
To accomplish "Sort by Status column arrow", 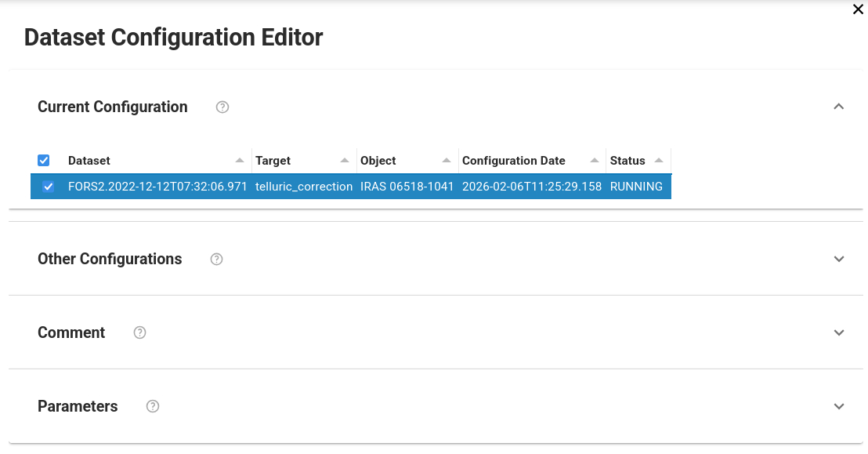I will (659, 160).
